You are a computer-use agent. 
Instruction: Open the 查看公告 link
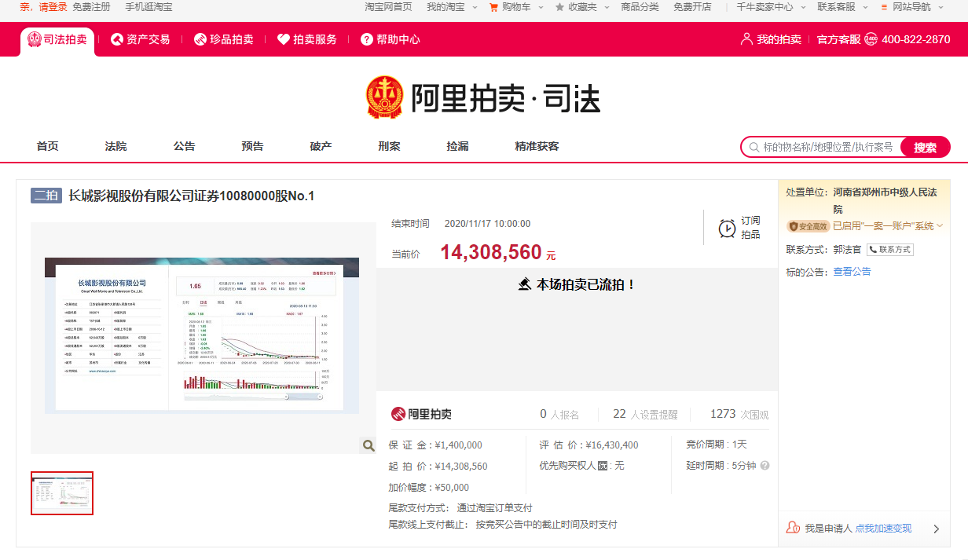point(852,272)
